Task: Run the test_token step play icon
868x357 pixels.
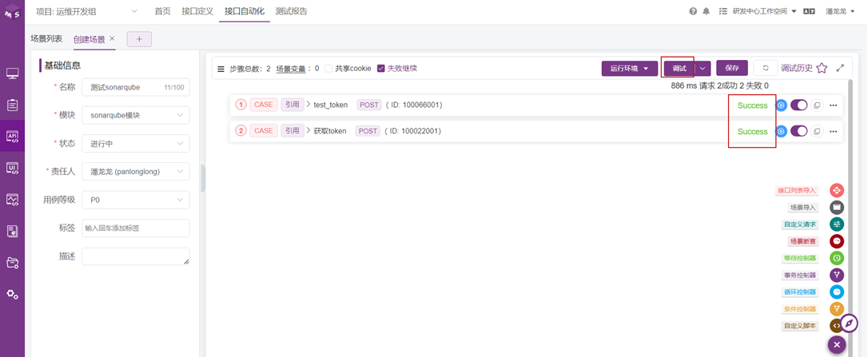Action: [781, 105]
